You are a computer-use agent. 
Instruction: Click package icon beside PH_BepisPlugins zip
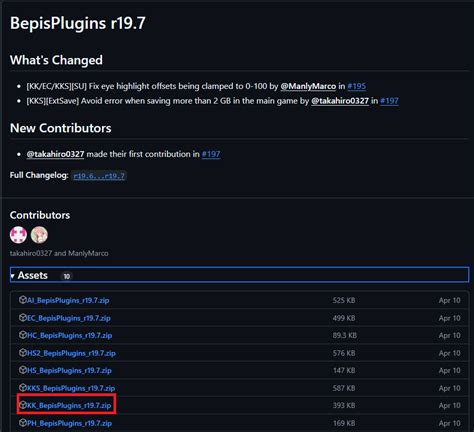pyautogui.click(x=23, y=422)
